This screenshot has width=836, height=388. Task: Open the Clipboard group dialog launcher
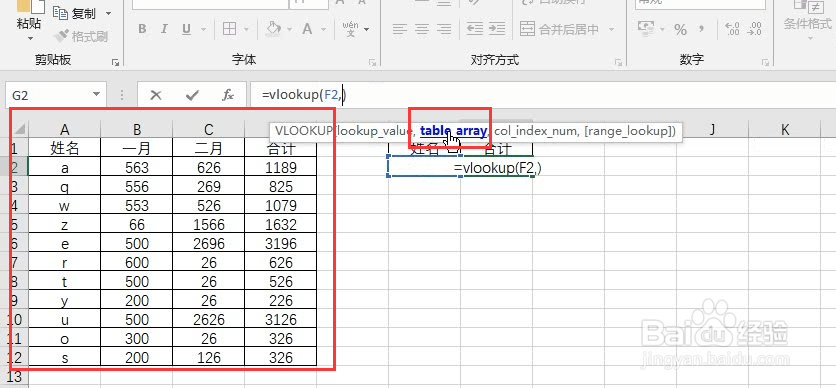pyautogui.click(x=115, y=63)
